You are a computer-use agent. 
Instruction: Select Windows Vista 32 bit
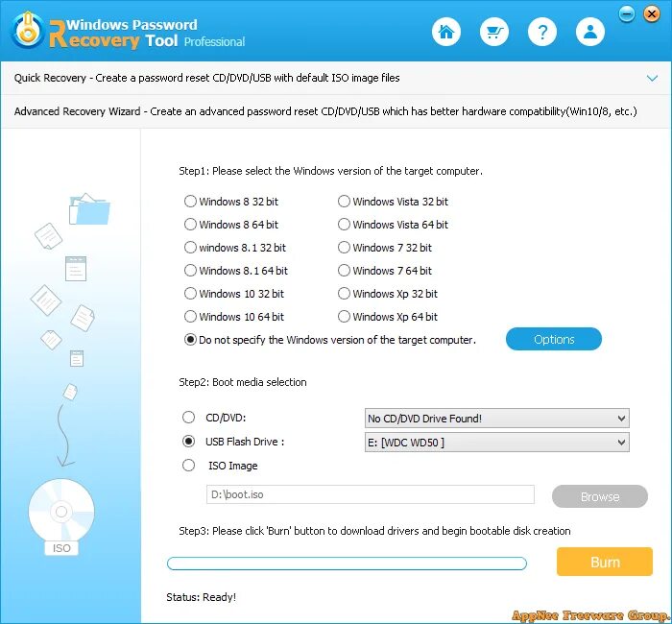393,202
